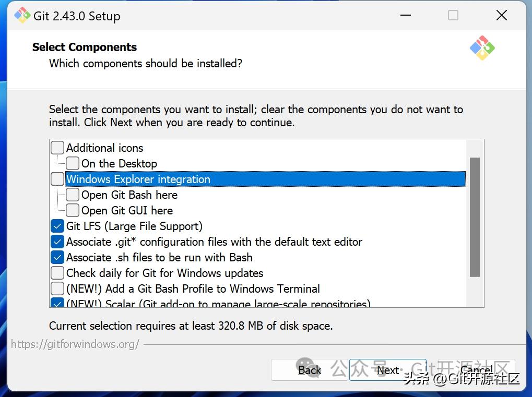The height and width of the screenshot is (397, 532).
Task: Uncheck Associate .git* configuration files option
Action: [57, 242]
